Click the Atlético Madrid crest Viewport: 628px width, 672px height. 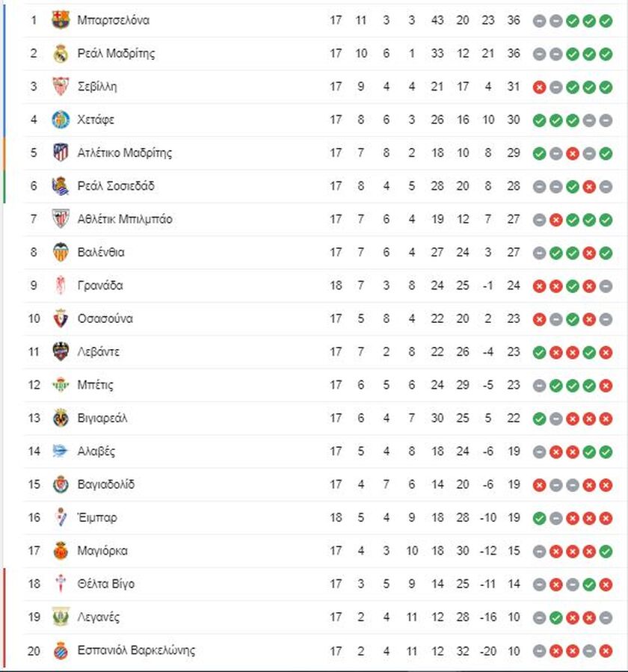pyautogui.click(x=61, y=152)
